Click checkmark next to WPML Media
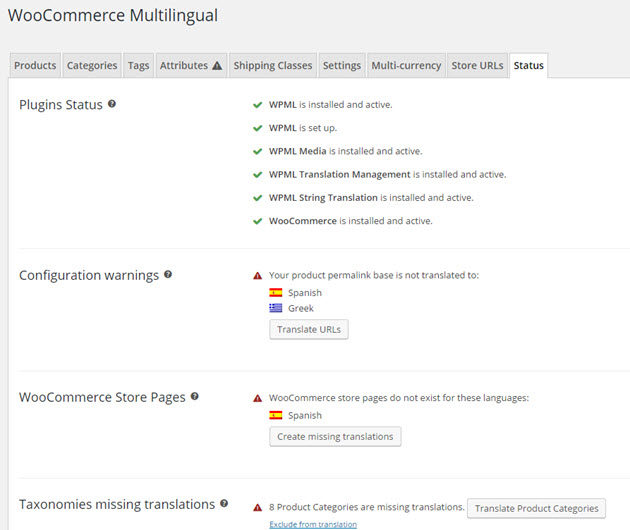Screen dimensions: 630x530 tap(258, 152)
